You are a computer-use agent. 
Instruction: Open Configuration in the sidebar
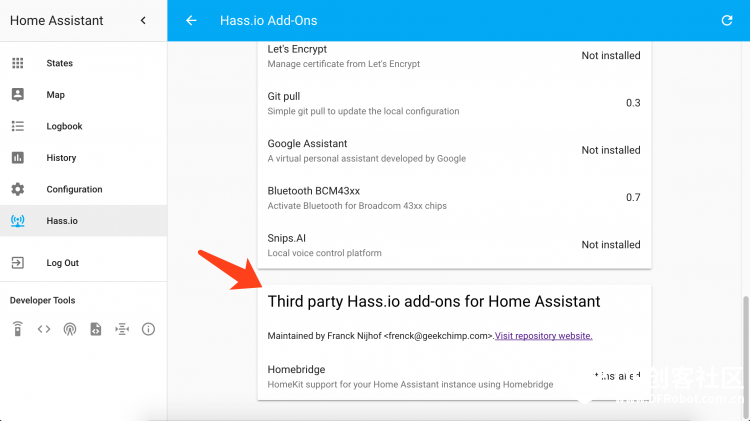(x=83, y=189)
